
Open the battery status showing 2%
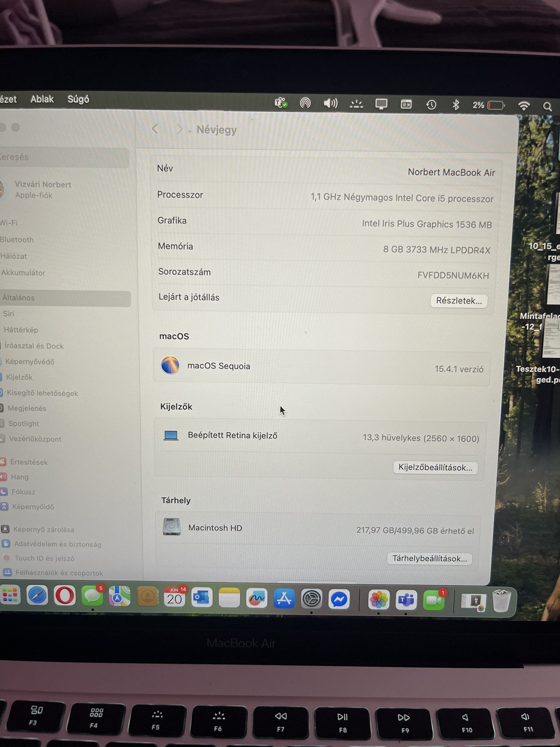[x=489, y=105]
